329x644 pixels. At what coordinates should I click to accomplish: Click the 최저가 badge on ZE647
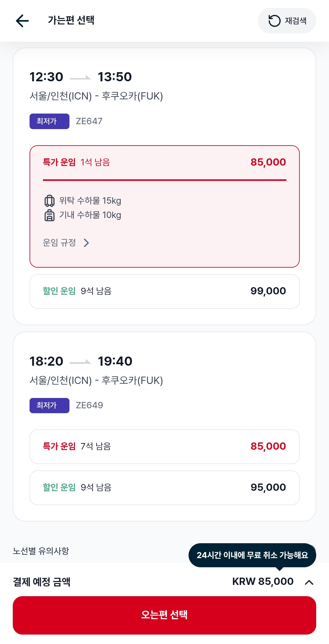(x=49, y=121)
